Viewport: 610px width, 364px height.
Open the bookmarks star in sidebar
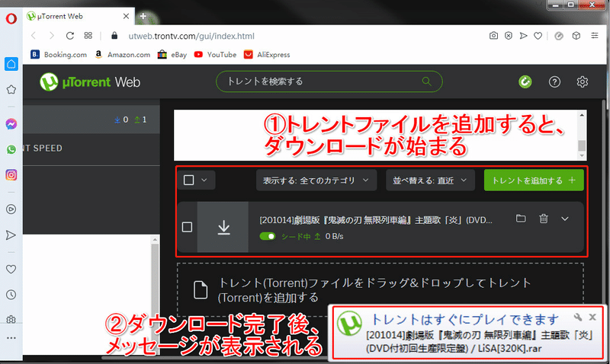[x=11, y=89]
